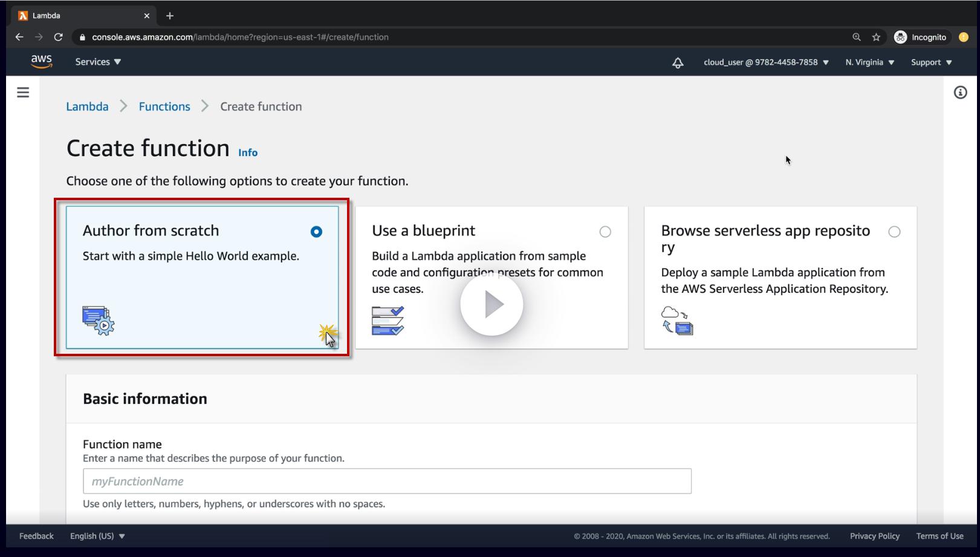Open the N. Virginia region dropdown
The width and height of the screenshot is (980, 557).
pyautogui.click(x=870, y=62)
